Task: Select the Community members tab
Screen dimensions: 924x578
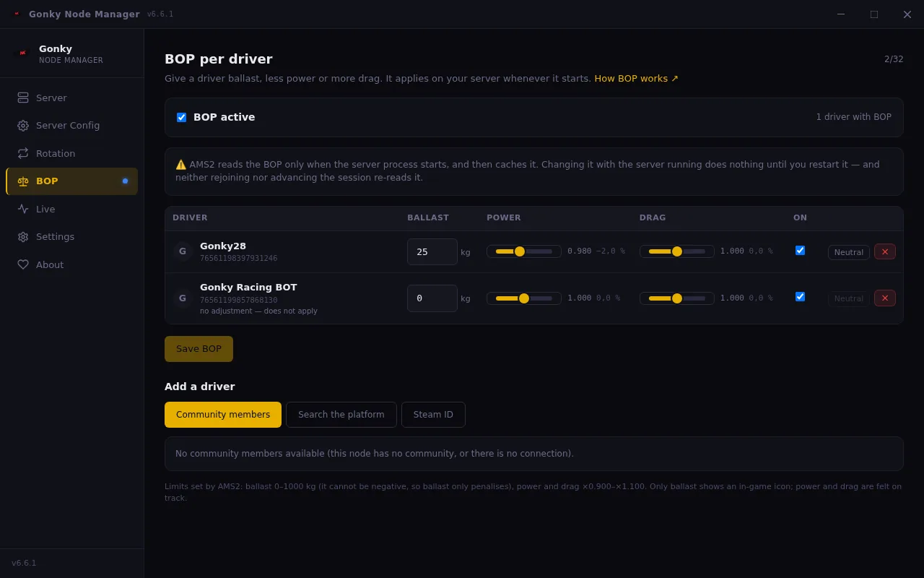Action: (223, 415)
